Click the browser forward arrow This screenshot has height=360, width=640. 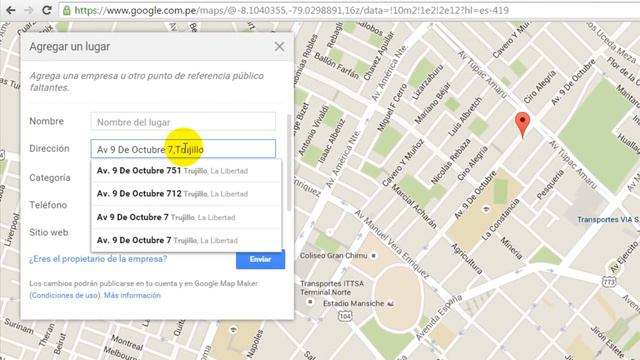29,10
